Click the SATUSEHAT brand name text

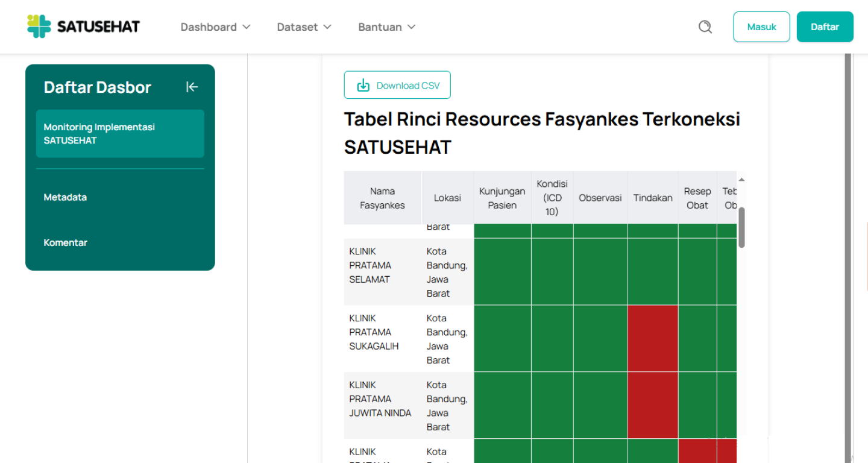click(x=98, y=27)
